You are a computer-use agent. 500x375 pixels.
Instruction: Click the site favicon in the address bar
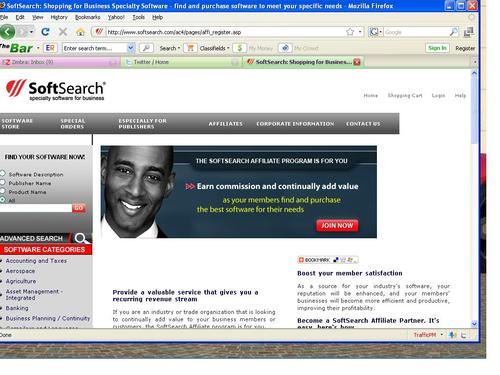(x=99, y=32)
